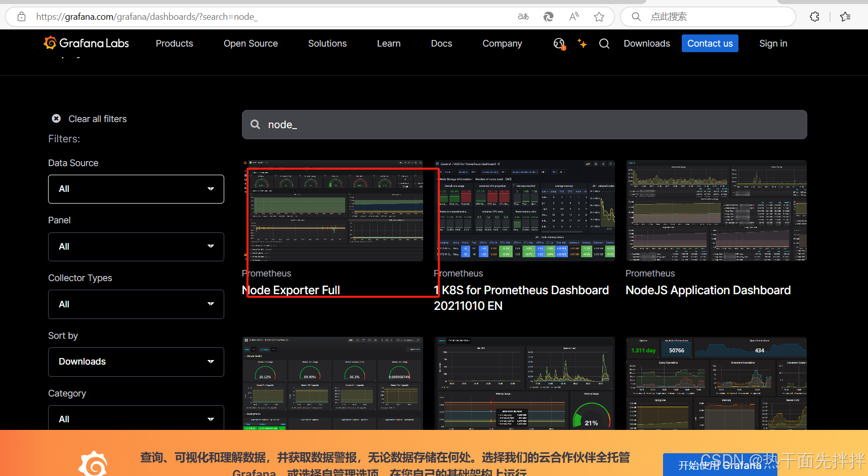Open the Products menu

pos(174,44)
